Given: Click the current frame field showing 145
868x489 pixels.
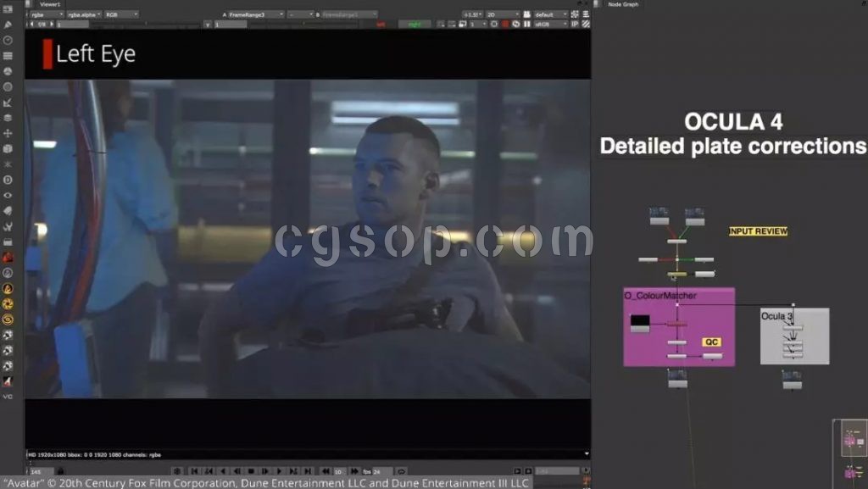Looking at the screenshot, I should (x=42, y=472).
